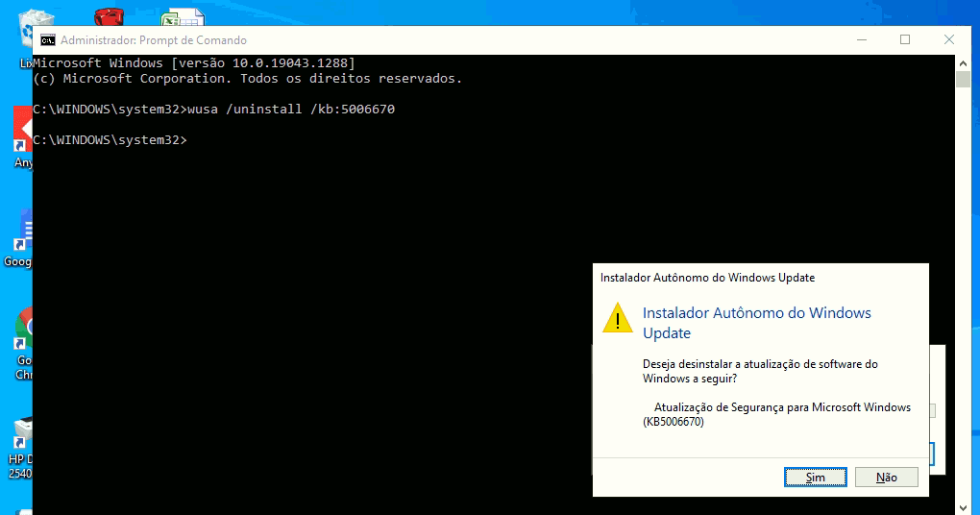Select the red AnyDesk desktop shortcut
The image size is (980, 515).
pyautogui.click(x=23, y=137)
